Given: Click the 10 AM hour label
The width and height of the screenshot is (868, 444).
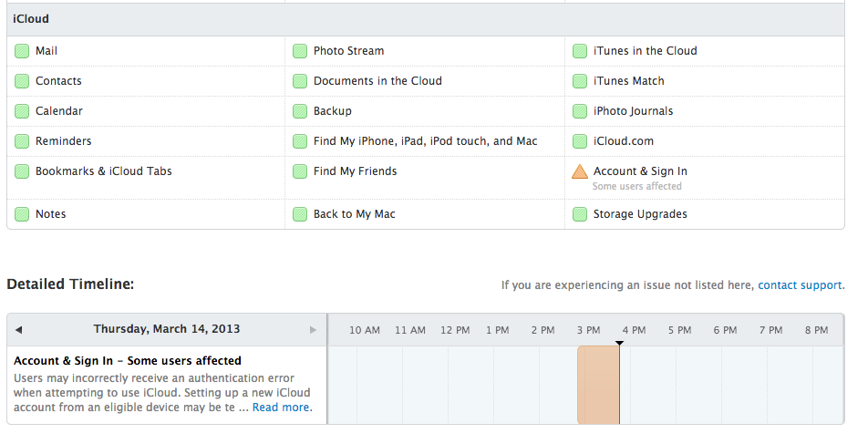Looking at the screenshot, I should tap(365, 331).
